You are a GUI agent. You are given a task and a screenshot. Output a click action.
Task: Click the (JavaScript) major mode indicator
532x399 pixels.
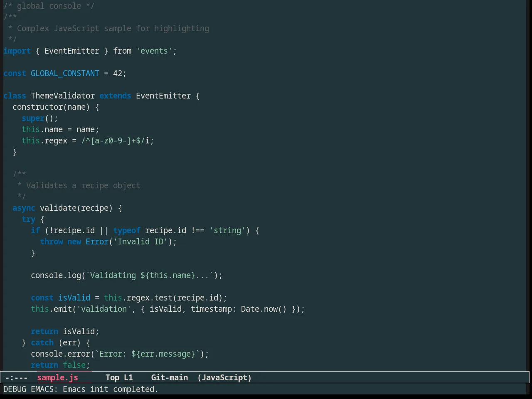tap(224, 377)
